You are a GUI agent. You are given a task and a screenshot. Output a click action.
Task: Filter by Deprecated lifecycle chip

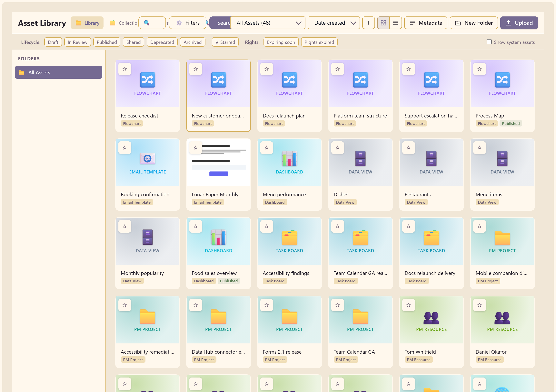click(162, 42)
